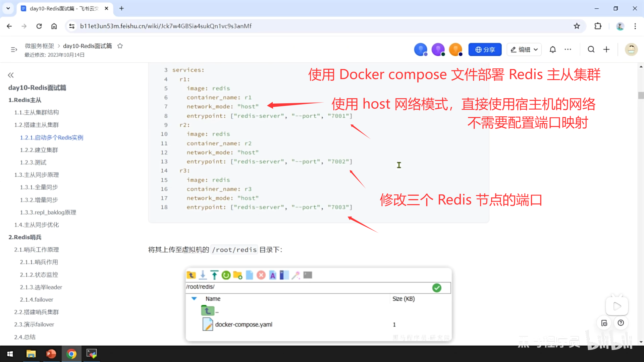Open the notifications bell
The width and height of the screenshot is (644, 362).
point(553,50)
